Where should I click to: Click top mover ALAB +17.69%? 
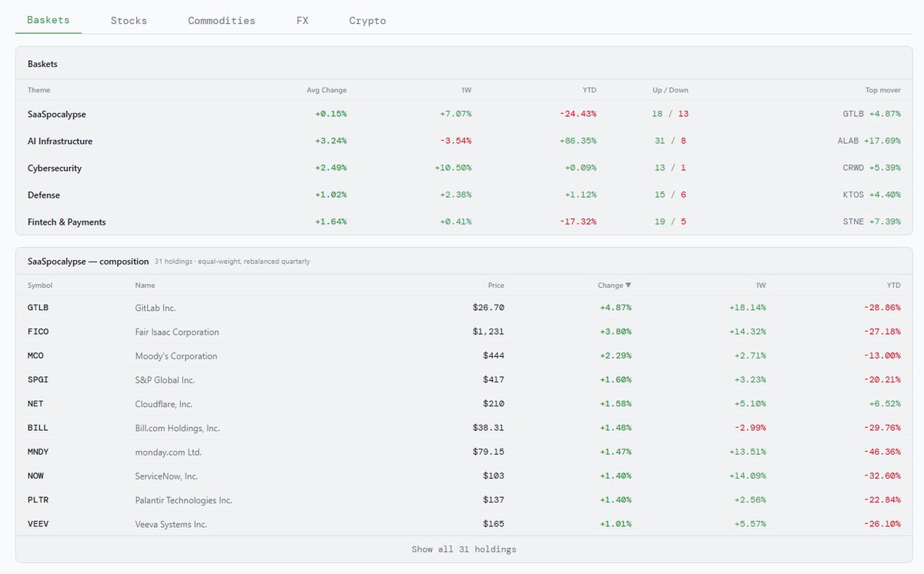869,141
